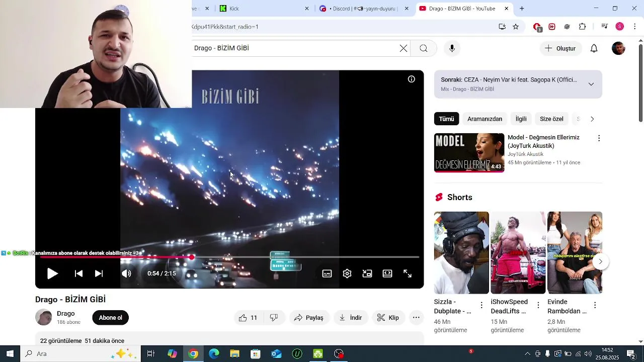Subscribe with the Abone ol button
The height and width of the screenshot is (362, 644).
(x=111, y=318)
